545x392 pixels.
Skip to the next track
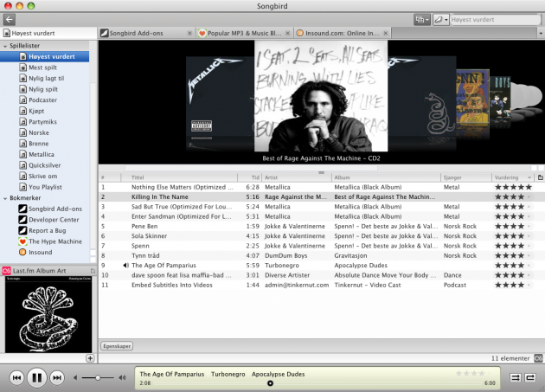tap(57, 377)
